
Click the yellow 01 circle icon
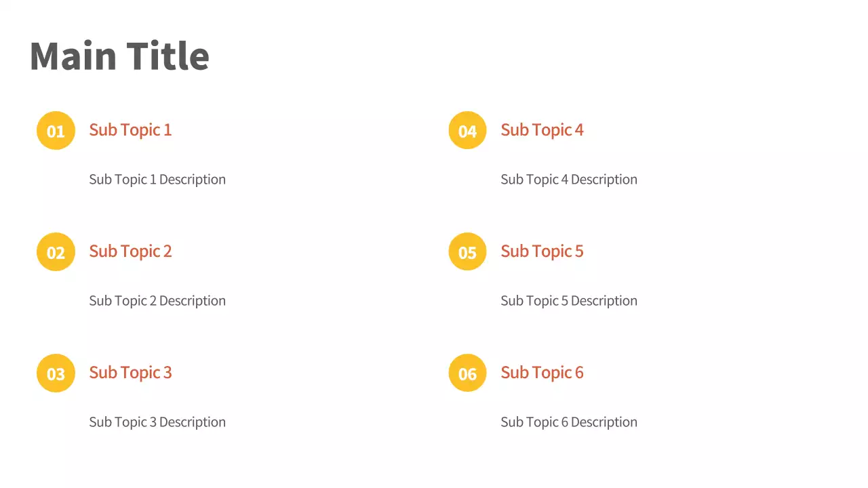click(56, 131)
